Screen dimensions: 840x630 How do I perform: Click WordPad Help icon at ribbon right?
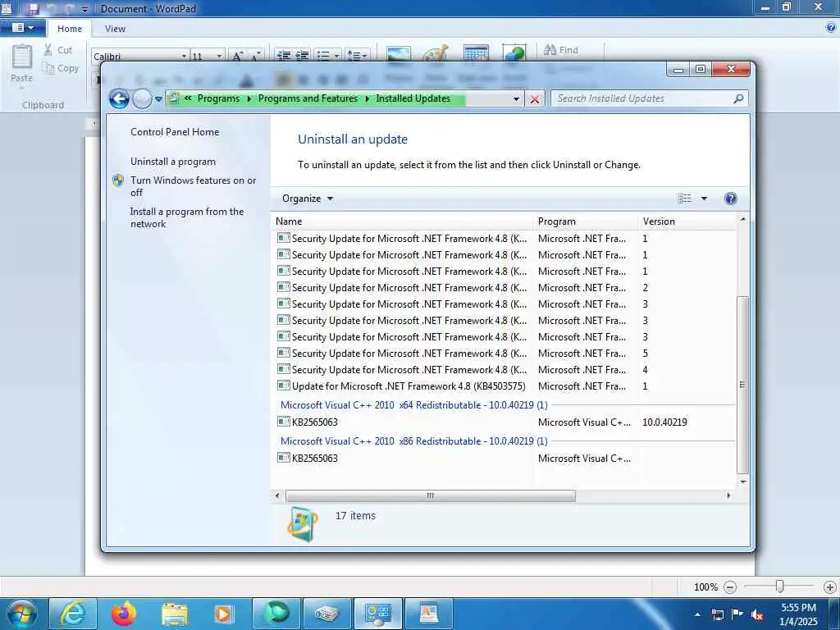(x=831, y=27)
